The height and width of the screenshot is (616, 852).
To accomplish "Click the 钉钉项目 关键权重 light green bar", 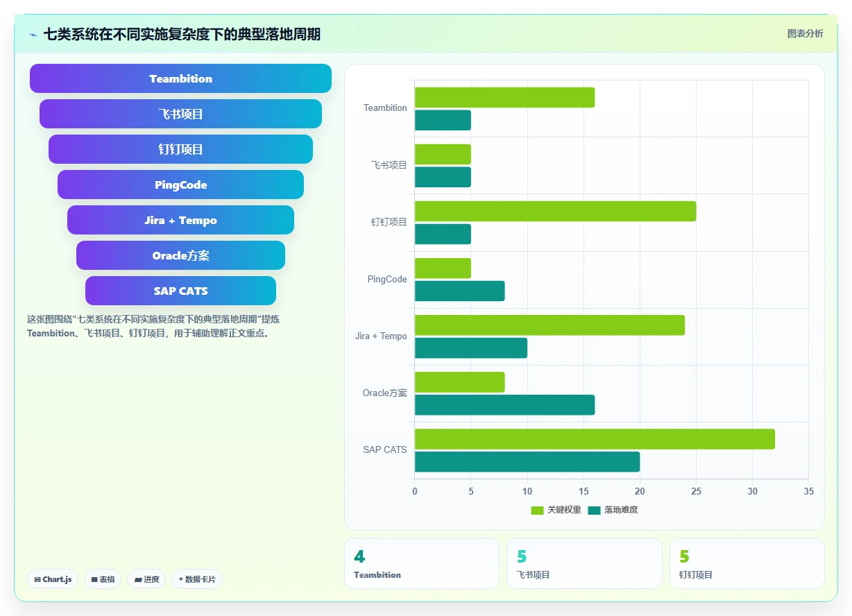I will [555, 211].
